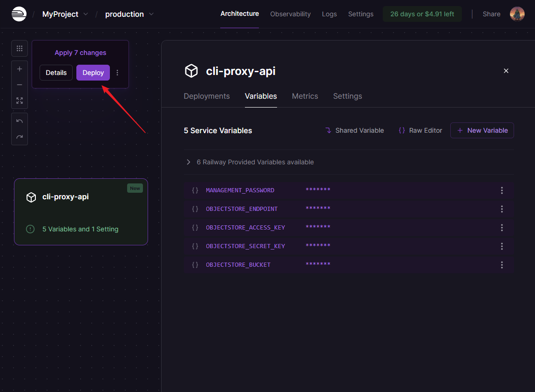Viewport: 535px width, 392px height.
Task: Switch to the Deployments tab
Action: pos(207,96)
